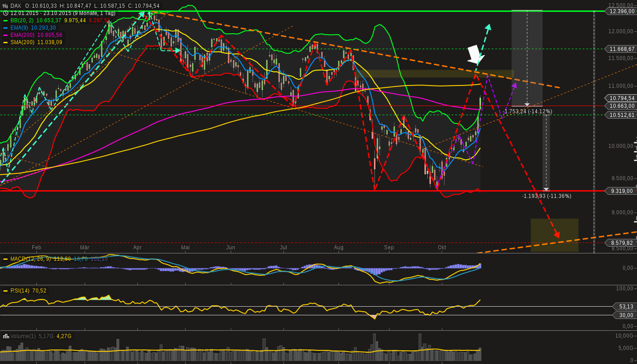637x364 pixels.
Task: Click the 11.000,00 price axis label
Action: click(x=621, y=86)
